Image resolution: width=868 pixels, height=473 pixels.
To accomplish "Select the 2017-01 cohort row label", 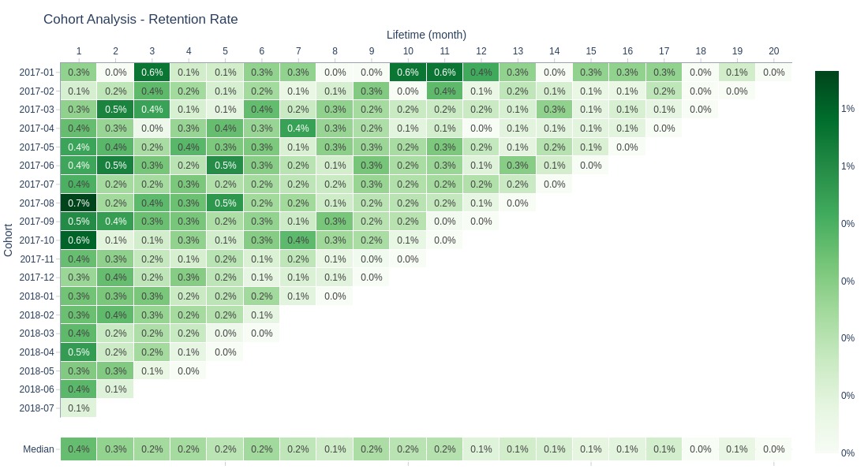I will (36, 73).
